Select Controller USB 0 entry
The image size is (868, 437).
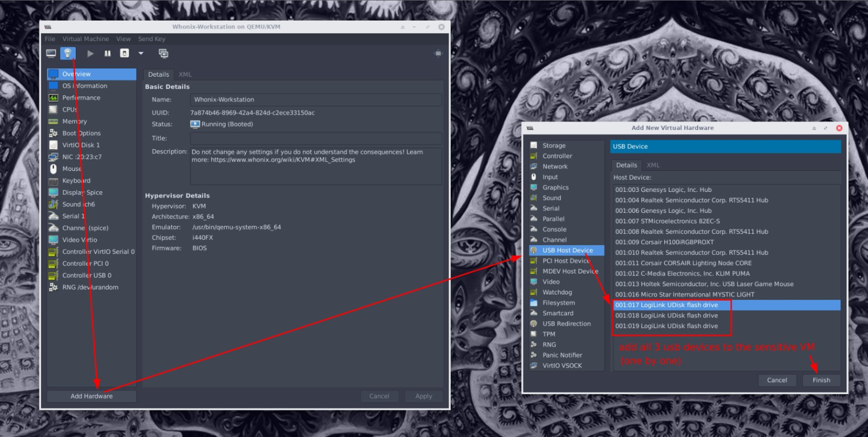point(92,275)
